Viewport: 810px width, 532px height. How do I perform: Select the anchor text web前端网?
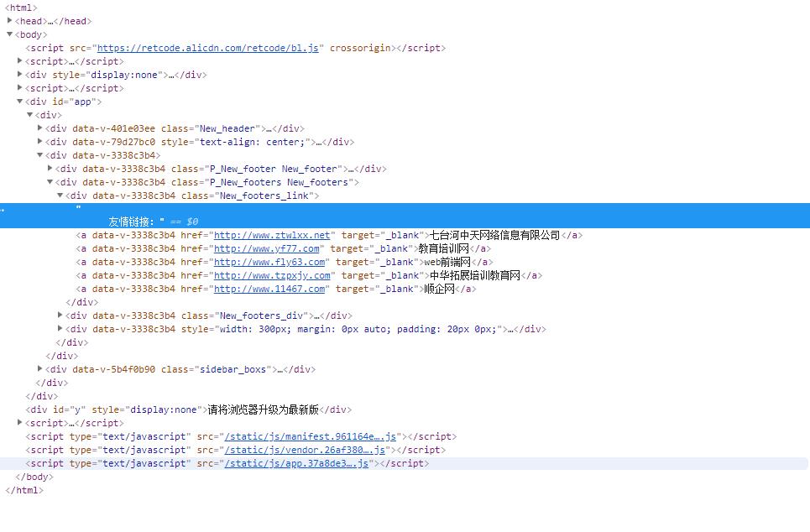tap(447, 263)
